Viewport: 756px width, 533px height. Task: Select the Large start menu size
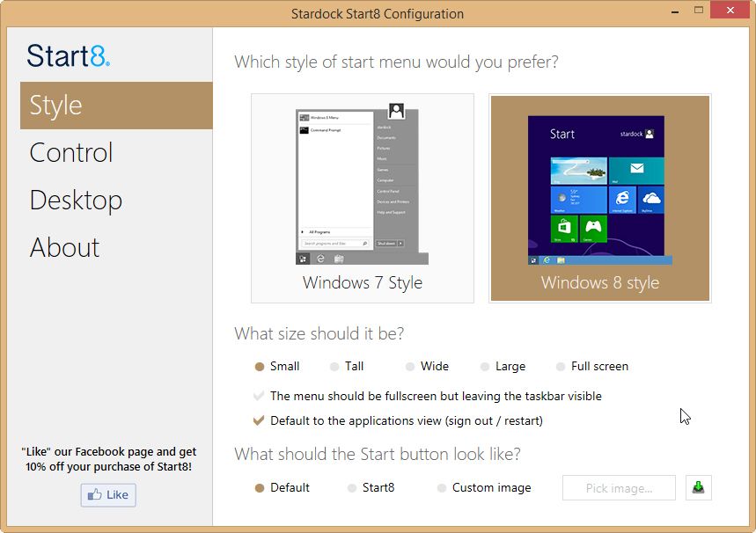tap(482, 366)
